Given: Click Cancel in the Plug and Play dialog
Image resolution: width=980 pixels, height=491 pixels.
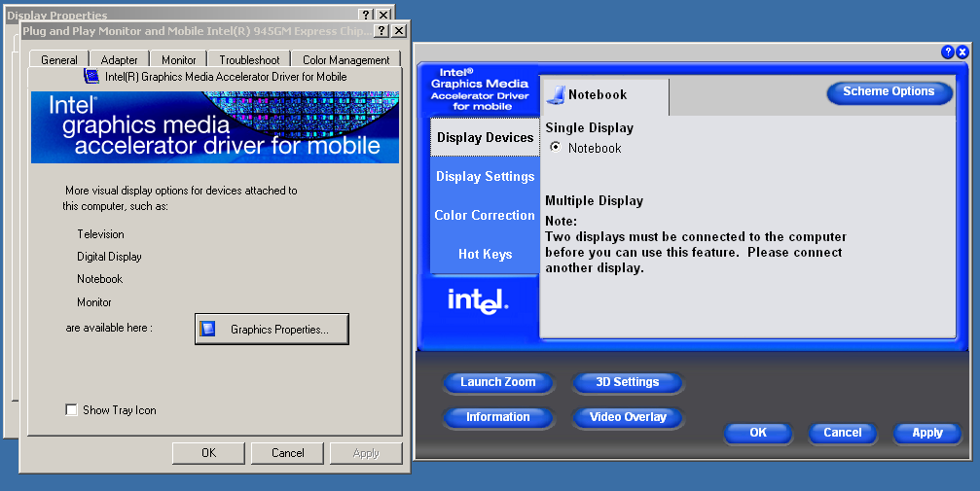Looking at the screenshot, I should 287,453.
